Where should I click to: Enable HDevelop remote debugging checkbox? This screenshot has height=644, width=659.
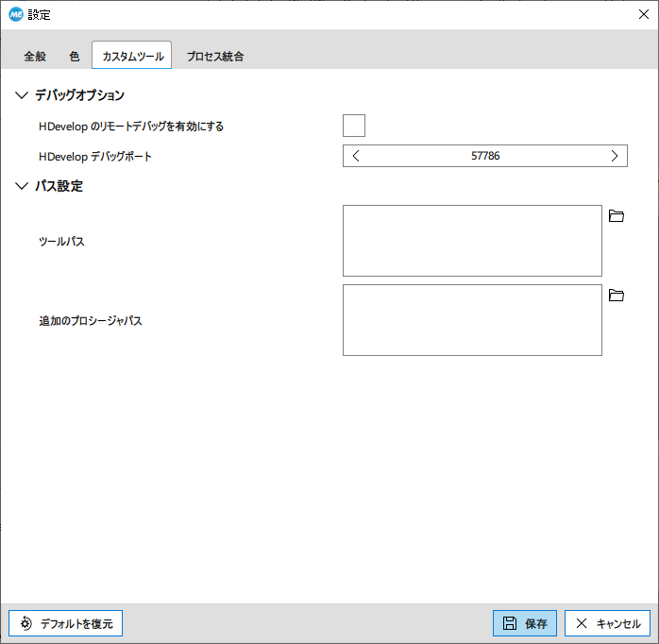(x=354, y=126)
